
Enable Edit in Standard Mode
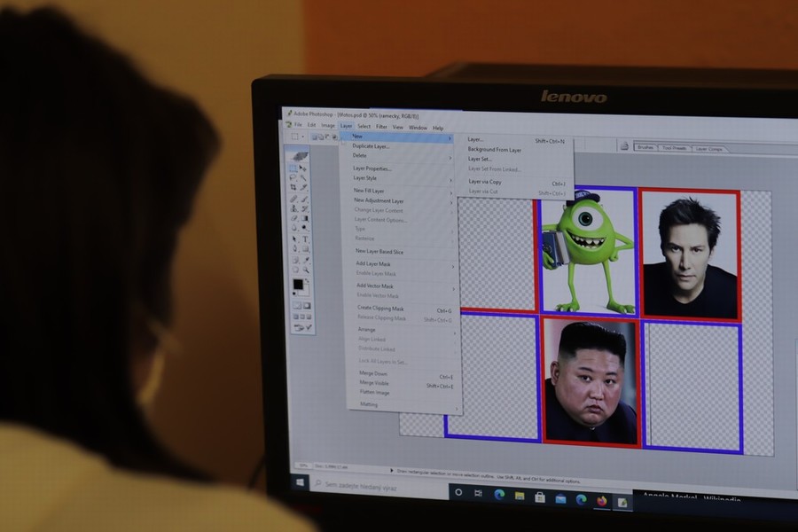coord(297,305)
